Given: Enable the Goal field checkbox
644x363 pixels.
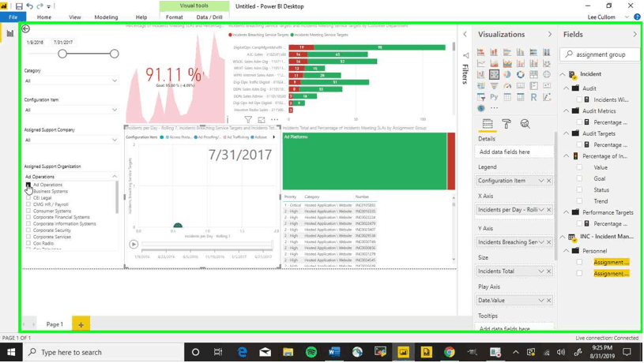Looking at the screenshot, I should pos(580,179).
